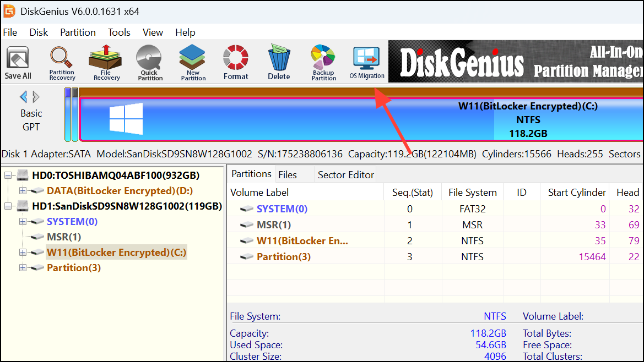Screen dimensions: 644x362
Task: Click the Delete partition icon
Action: 279,63
